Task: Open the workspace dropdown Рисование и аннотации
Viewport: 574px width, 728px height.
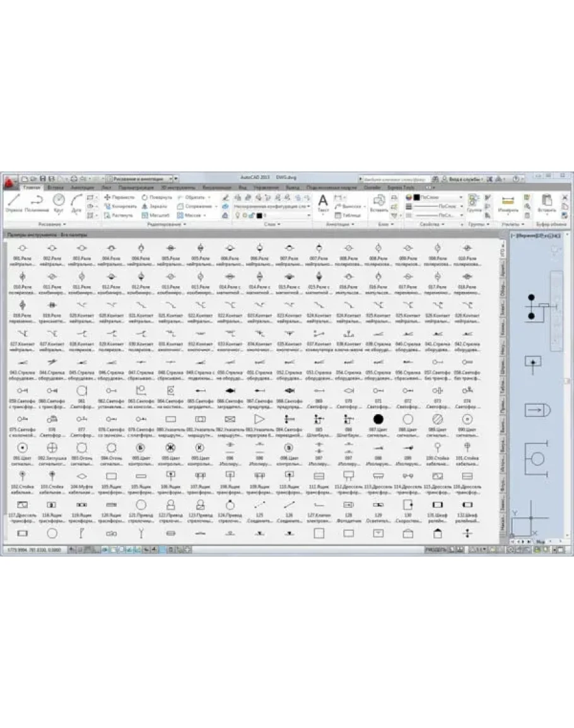Action: [142, 179]
